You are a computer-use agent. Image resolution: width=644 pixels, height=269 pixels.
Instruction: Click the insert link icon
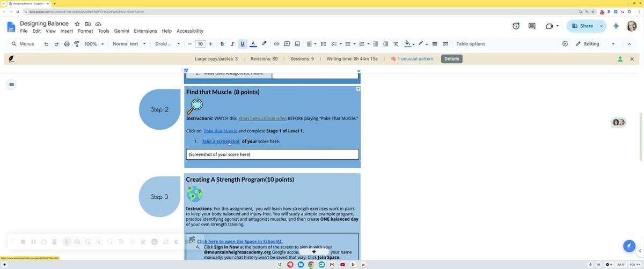[x=276, y=44]
